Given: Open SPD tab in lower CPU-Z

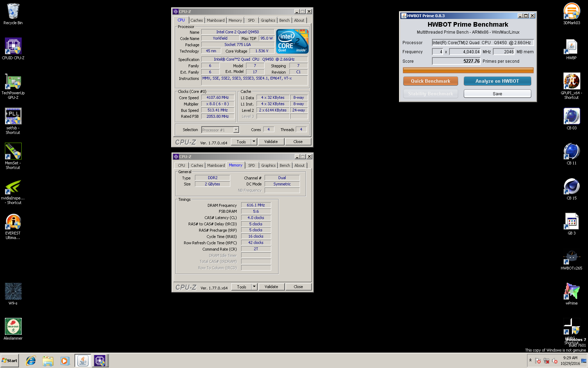Looking at the screenshot, I should (252, 165).
